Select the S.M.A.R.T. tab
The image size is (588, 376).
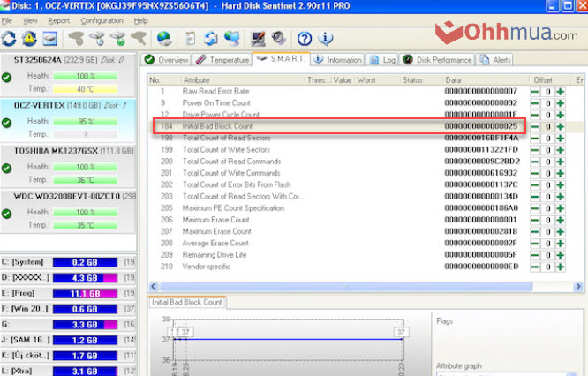point(281,59)
